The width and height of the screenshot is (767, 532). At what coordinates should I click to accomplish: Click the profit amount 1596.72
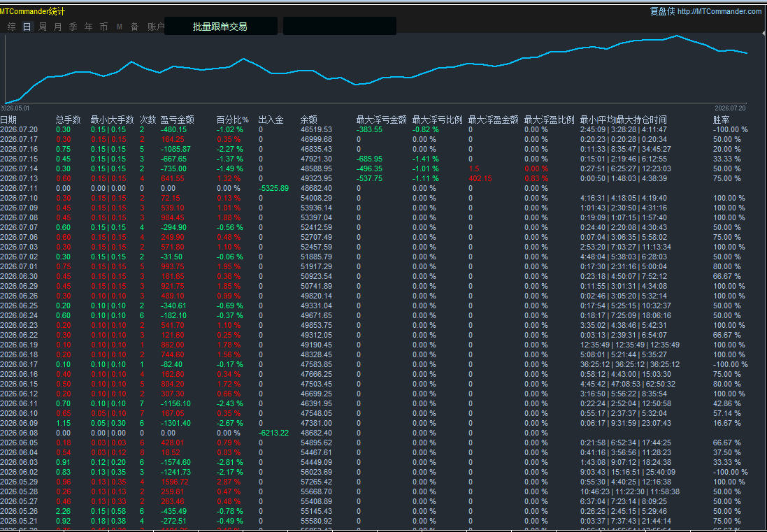click(x=174, y=482)
